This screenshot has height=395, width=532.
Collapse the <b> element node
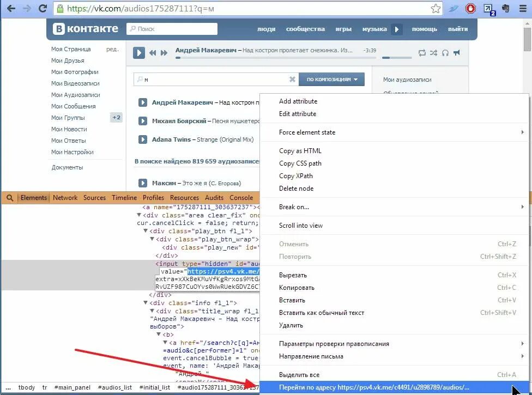click(159, 335)
